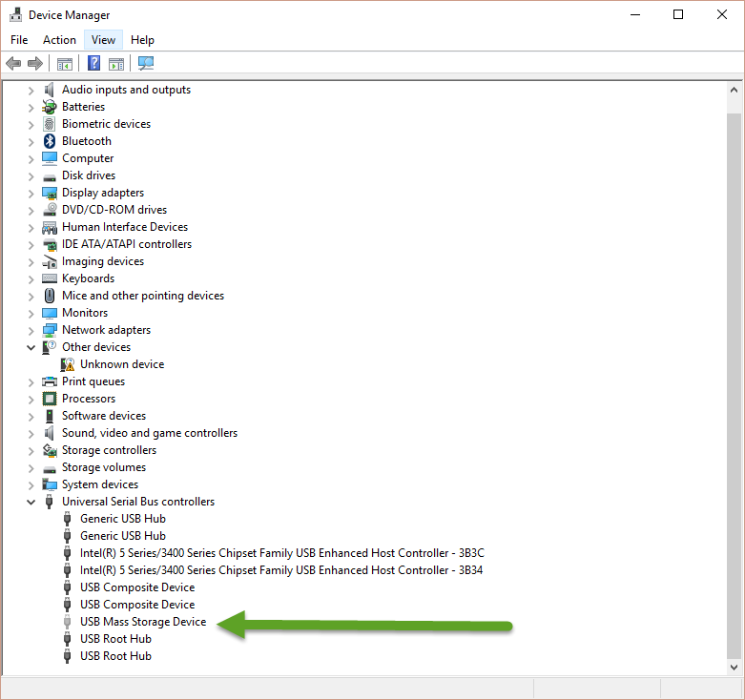Image resolution: width=745 pixels, height=700 pixels.
Task: Select the Host Controller - 3B34 entry
Action: click(x=281, y=570)
